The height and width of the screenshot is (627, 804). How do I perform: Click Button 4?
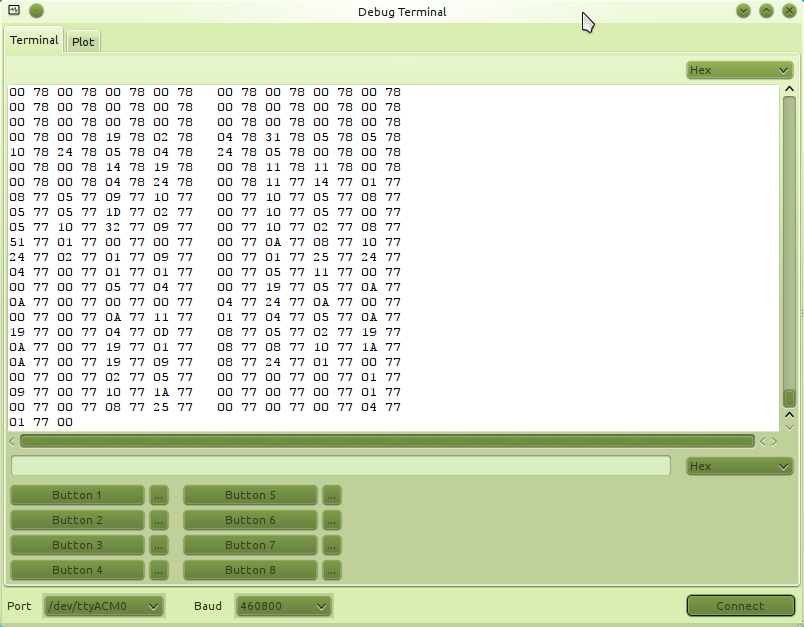point(77,570)
